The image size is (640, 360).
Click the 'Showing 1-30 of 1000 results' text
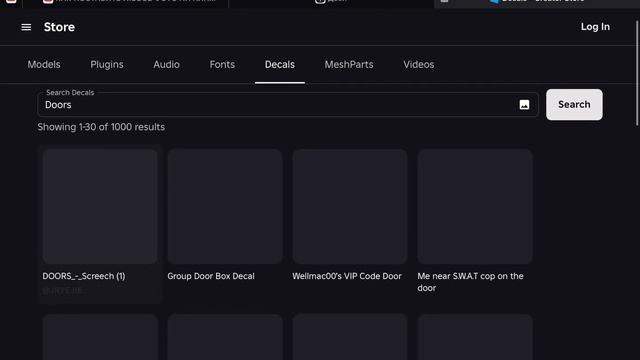coord(101,127)
